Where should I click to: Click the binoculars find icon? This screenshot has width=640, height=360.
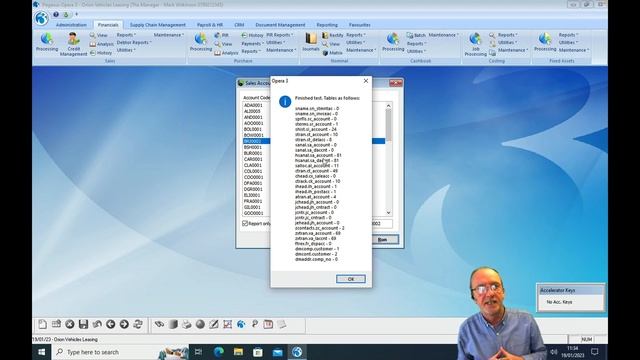pyautogui.click(x=159, y=324)
